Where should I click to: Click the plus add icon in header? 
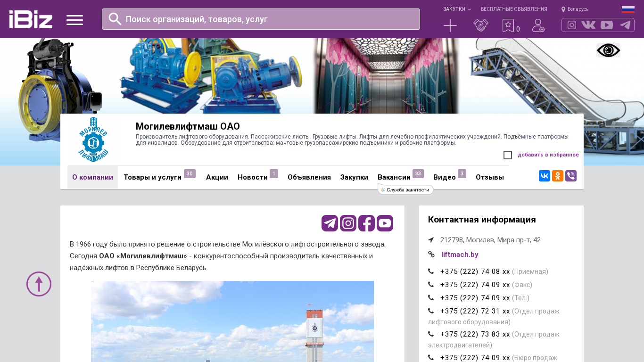(x=450, y=25)
